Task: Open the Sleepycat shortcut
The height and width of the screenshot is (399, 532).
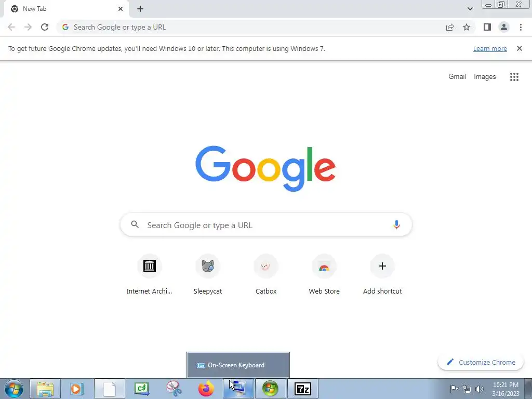Action: pyautogui.click(x=208, y=275)
